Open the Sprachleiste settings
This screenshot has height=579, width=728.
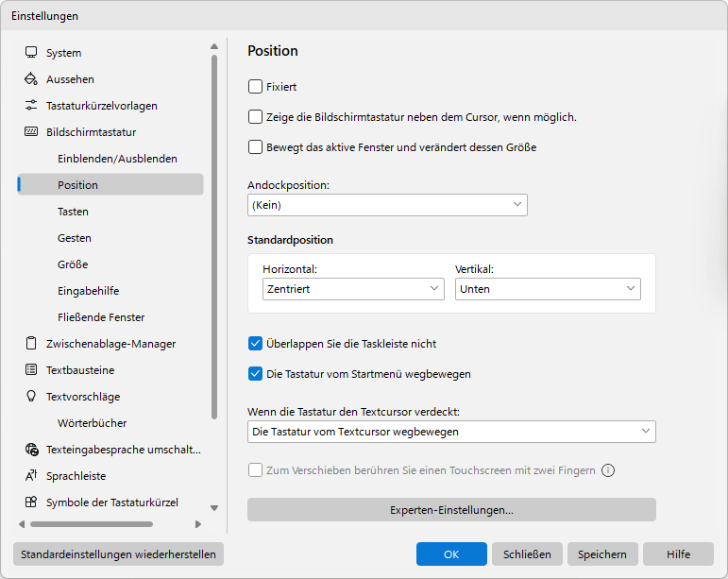point(110,476)
